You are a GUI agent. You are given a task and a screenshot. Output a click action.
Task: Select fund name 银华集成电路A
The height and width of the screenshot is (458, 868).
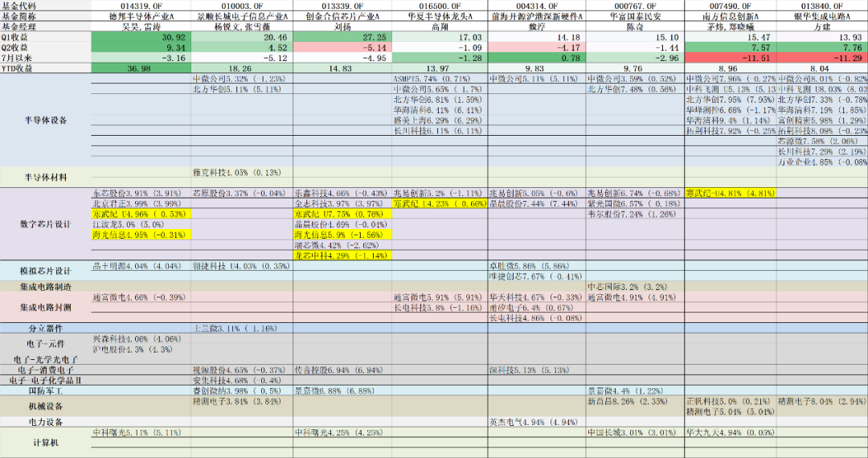(822, 16)
